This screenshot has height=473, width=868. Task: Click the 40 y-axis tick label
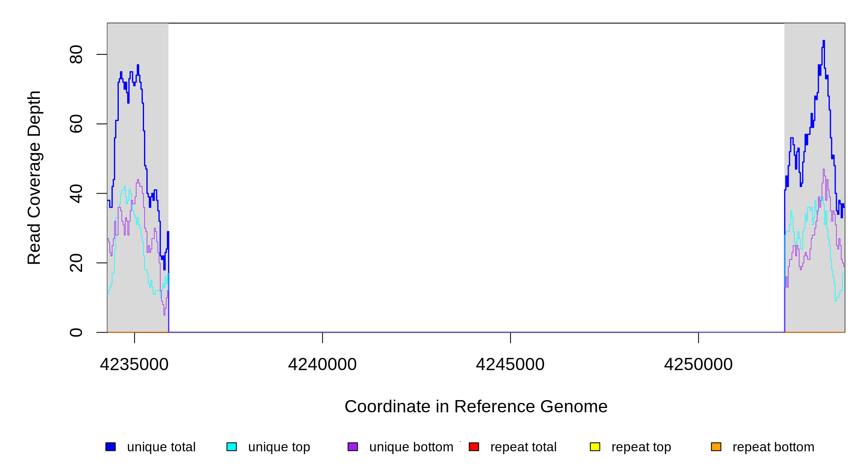click(x=76, y=194)
